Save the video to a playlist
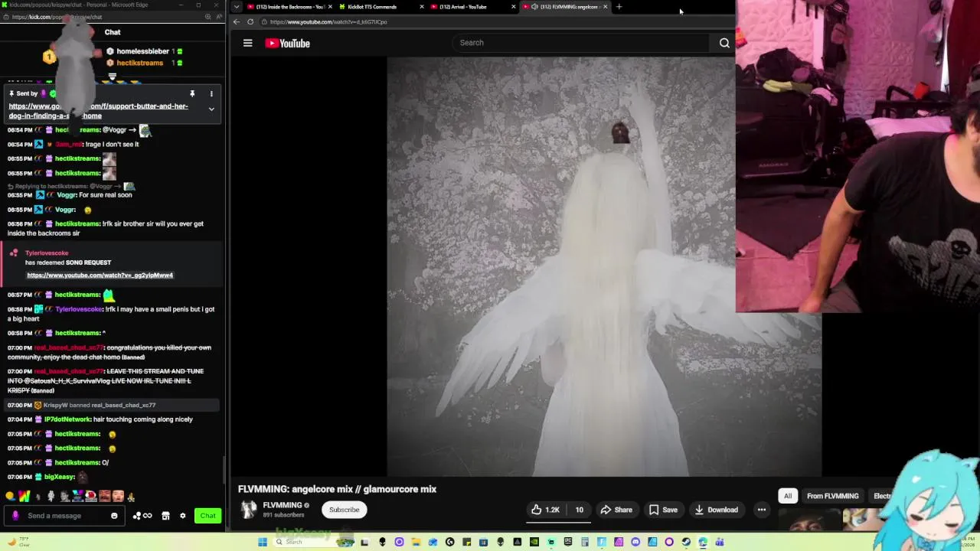980x551 pixels. (663, 510)
